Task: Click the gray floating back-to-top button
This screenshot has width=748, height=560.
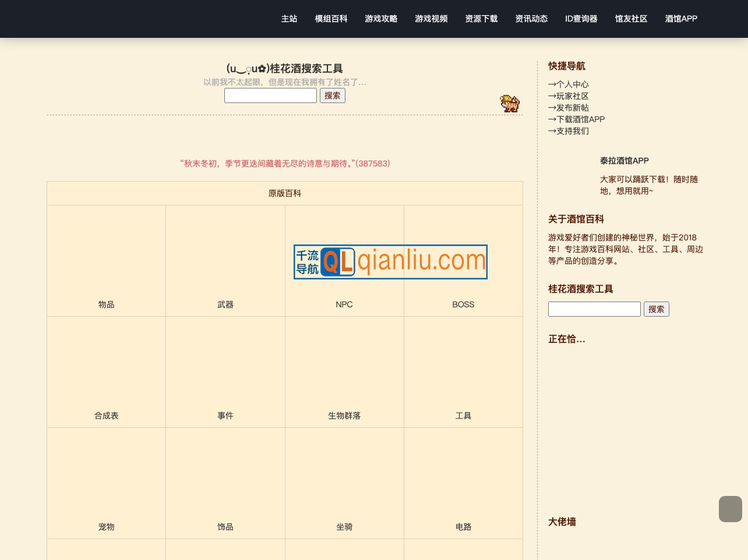Action: point(730,509)
